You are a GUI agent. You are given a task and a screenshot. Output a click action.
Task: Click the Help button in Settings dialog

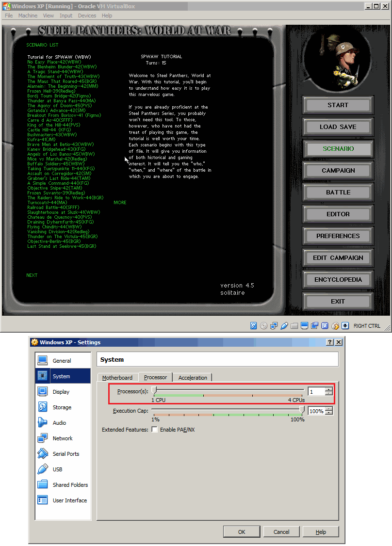click(x=321, y=532)
